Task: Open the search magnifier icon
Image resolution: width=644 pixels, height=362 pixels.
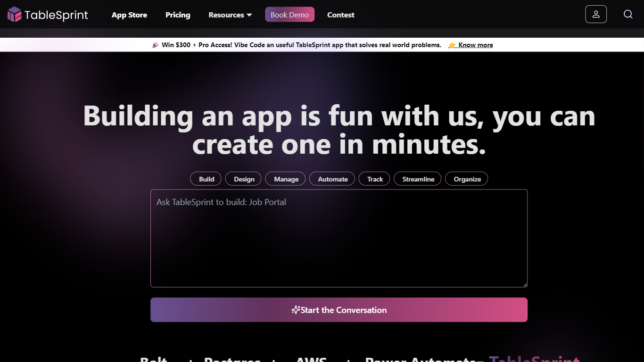Action: point(628,14)
